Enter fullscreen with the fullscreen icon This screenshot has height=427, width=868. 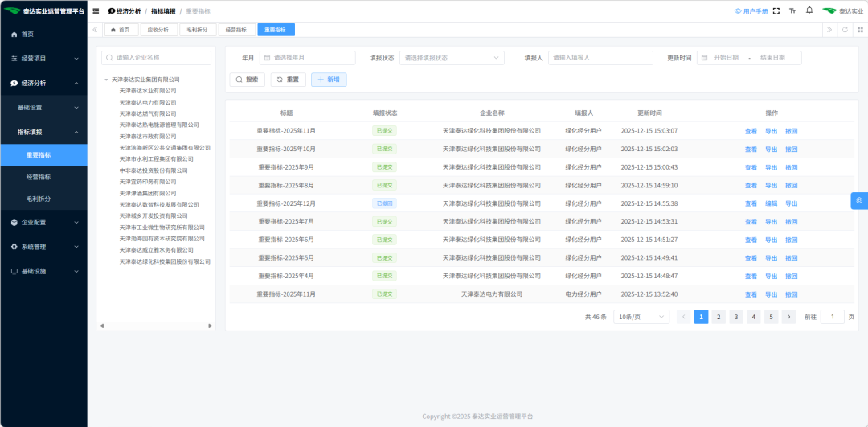(776, 11)
